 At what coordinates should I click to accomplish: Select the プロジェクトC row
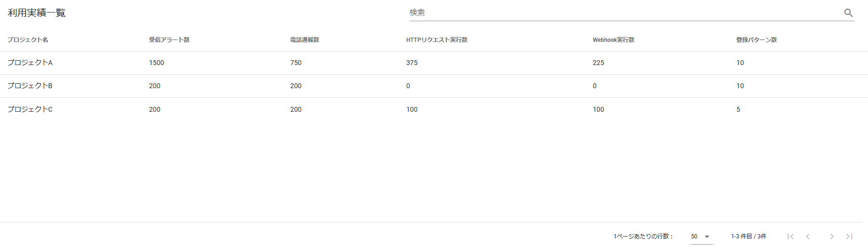click(x=30, y=109)
